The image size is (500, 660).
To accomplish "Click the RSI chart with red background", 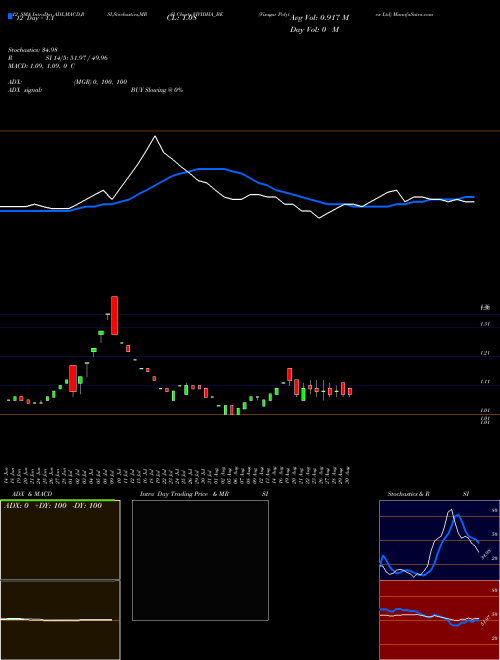I will pos(439,620).
